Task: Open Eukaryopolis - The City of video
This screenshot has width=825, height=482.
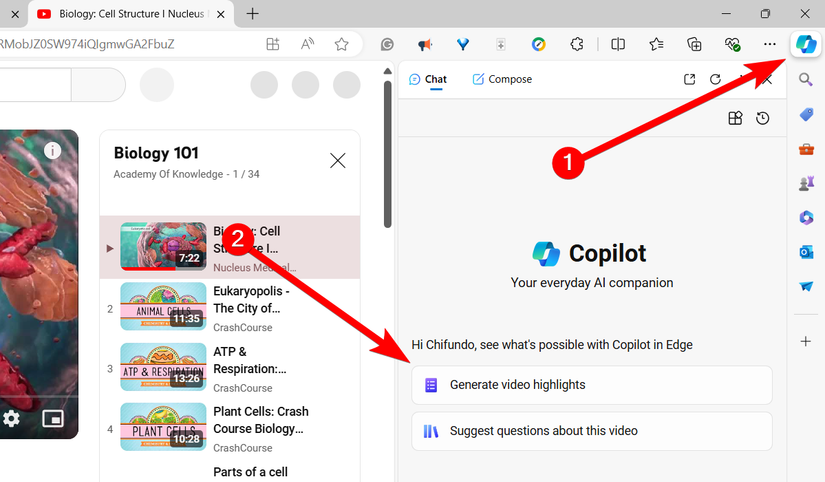Action: (230, 307)
